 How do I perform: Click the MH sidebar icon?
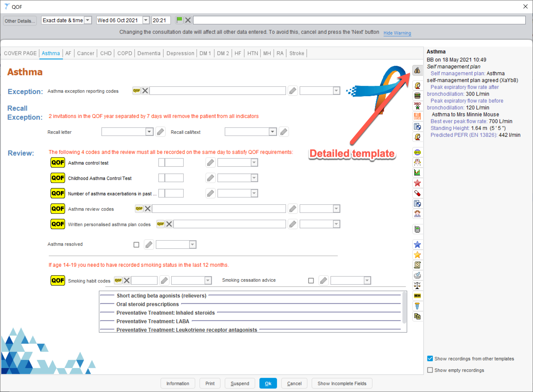click(418, 296)
